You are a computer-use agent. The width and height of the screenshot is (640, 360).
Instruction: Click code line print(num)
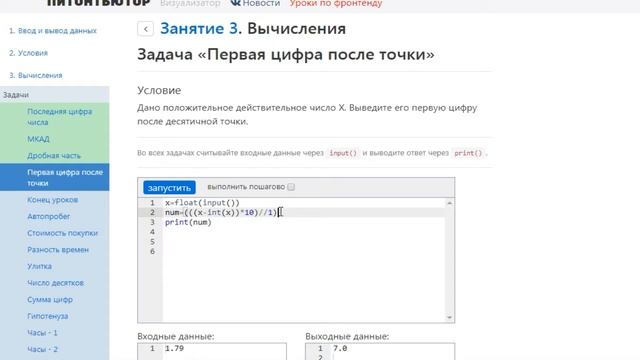coord(188,222)
